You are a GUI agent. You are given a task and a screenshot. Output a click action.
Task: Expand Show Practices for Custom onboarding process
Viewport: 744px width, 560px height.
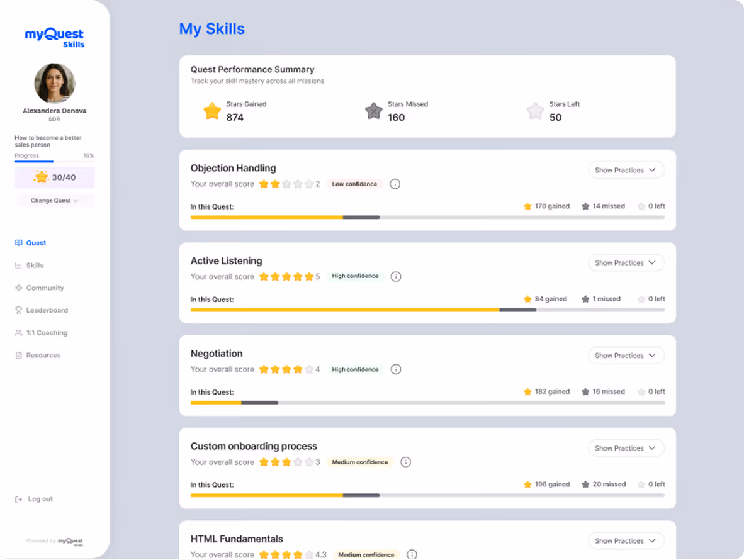click(x=626, y=448)
